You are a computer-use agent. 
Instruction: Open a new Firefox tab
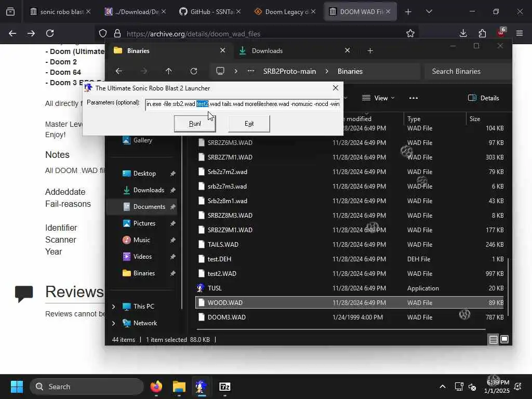coord(408,12)
